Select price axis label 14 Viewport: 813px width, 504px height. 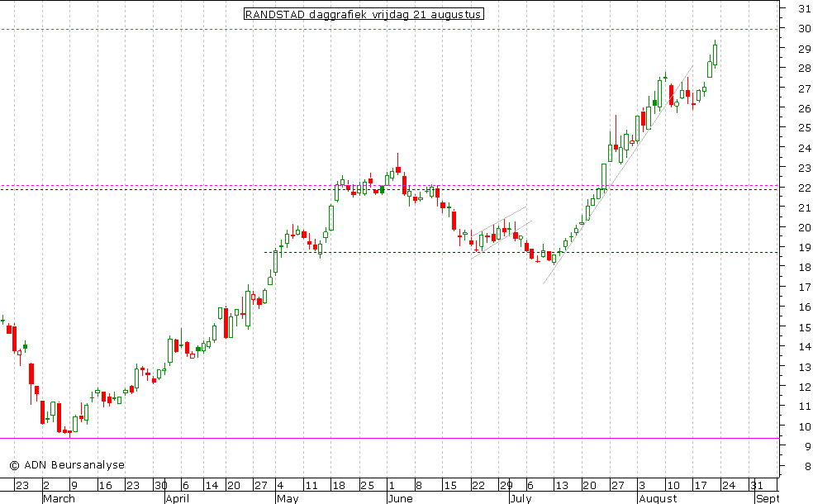[x=805, y=347]
